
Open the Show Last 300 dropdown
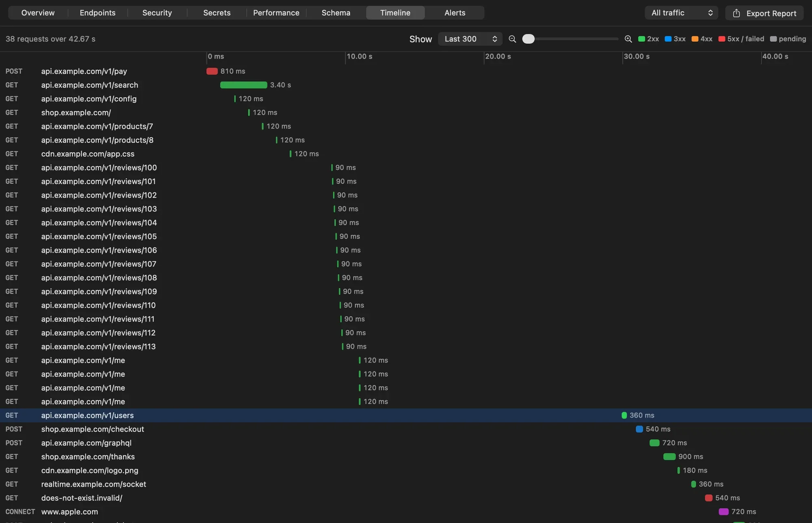click(x=470, y=39)
